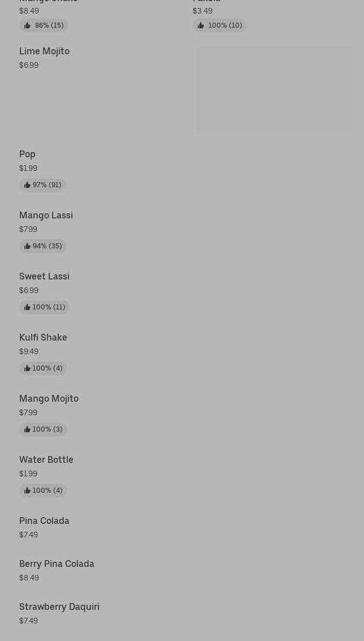Viewport: 364px width, 641px height.
Task: Choose Sweet Lassi from the menu
Action: pos(44,276)
